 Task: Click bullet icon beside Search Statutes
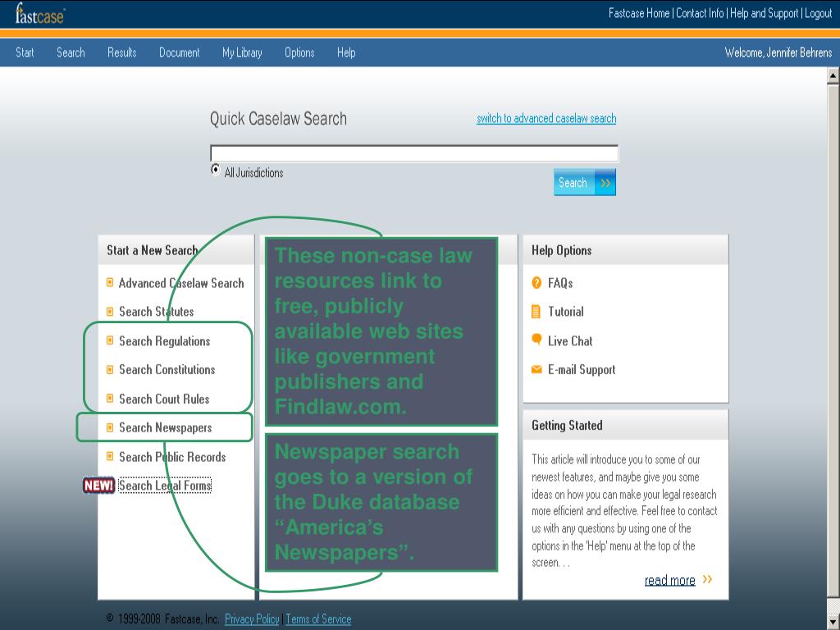(x=110, y=311)
